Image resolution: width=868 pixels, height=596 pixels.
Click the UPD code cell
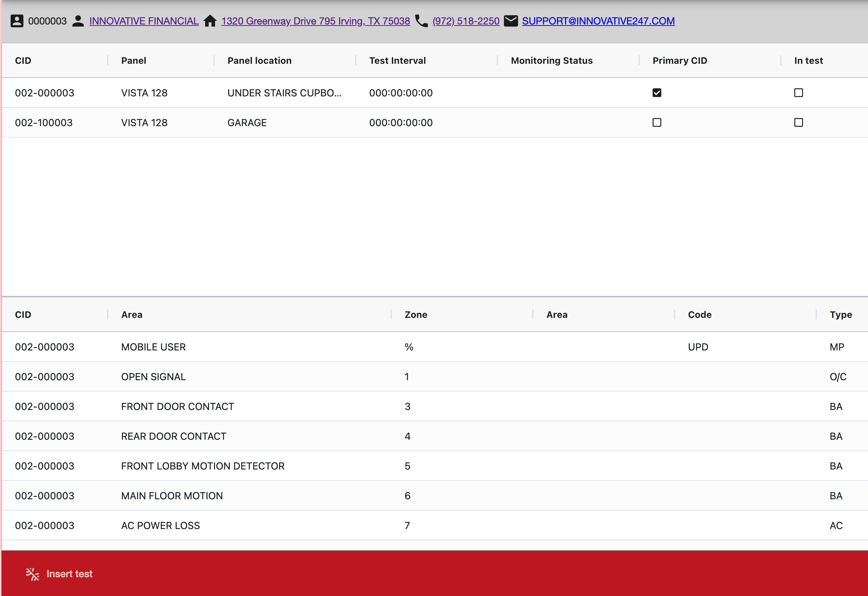(x=698, y=347)
